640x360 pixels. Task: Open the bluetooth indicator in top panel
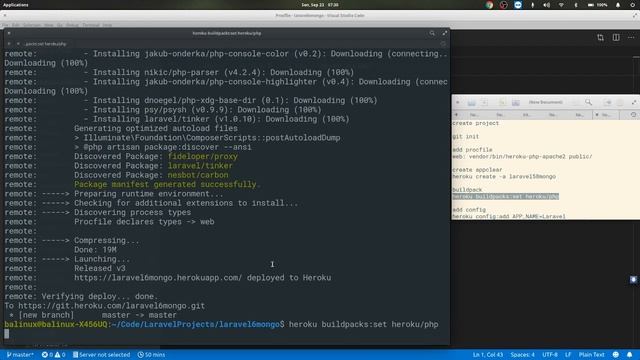pos(576,5)
